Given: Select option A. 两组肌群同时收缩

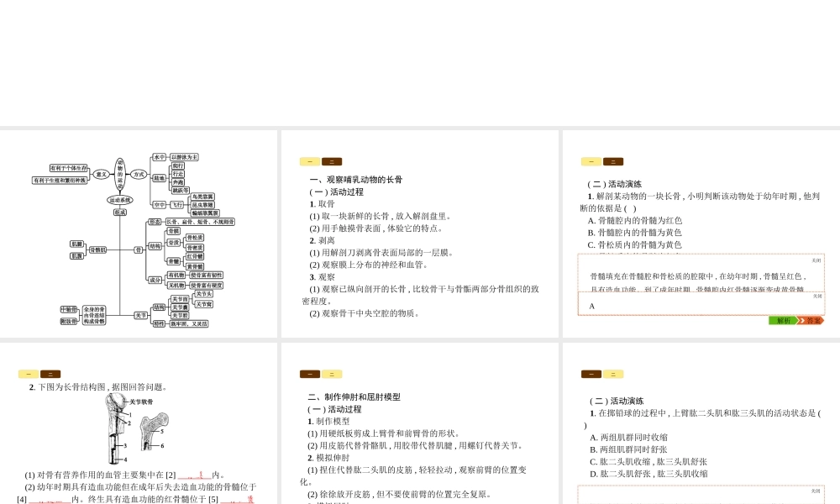Looking at the screenshot, I should (629, 438).
